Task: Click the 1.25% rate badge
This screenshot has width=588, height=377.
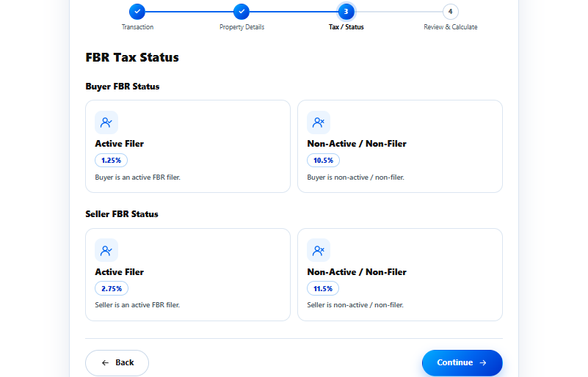Action: tap(111, 161)
